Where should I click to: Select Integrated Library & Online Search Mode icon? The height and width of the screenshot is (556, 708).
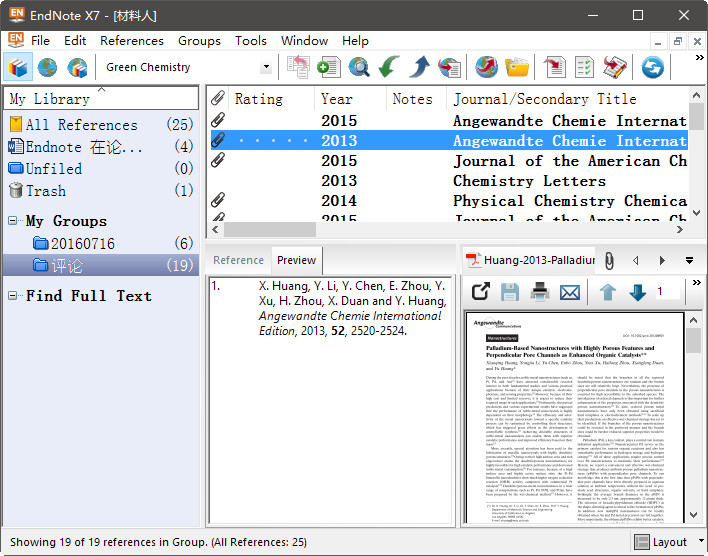[77, 68]
